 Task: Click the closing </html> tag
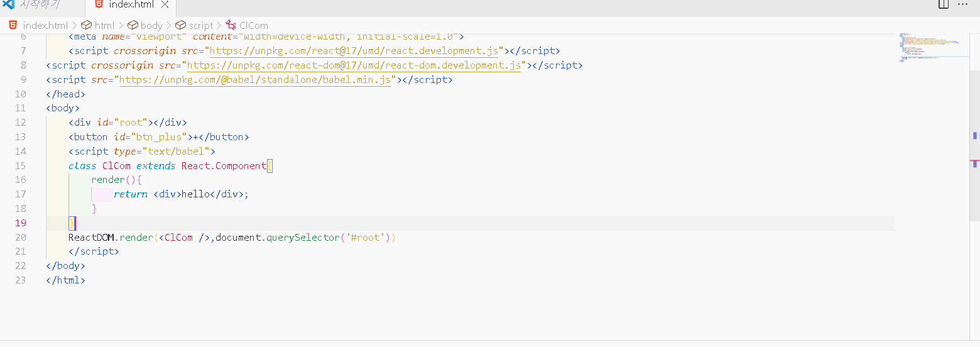65,280
